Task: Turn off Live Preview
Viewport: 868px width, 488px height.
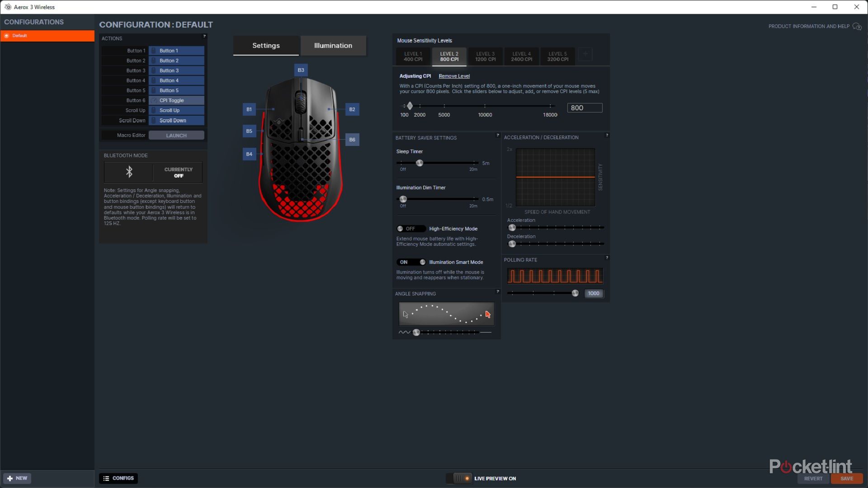Action: [459, 478]
